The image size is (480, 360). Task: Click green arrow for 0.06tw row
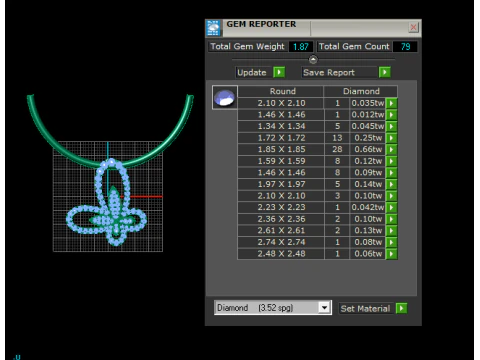coord(392,254)
